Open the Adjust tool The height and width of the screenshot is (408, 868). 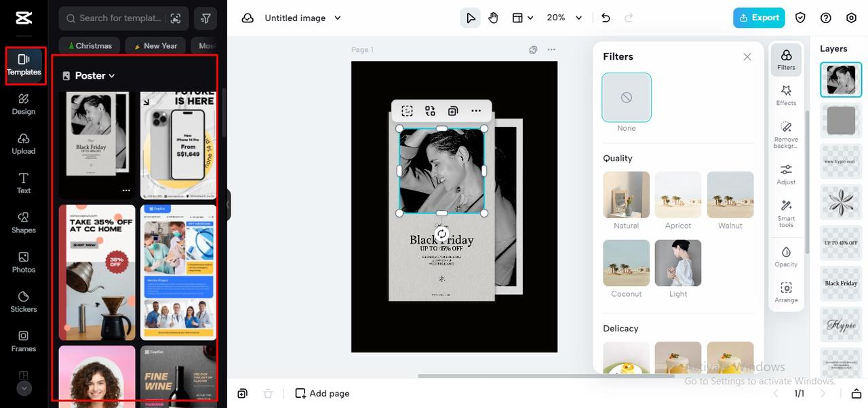[786, 174]
